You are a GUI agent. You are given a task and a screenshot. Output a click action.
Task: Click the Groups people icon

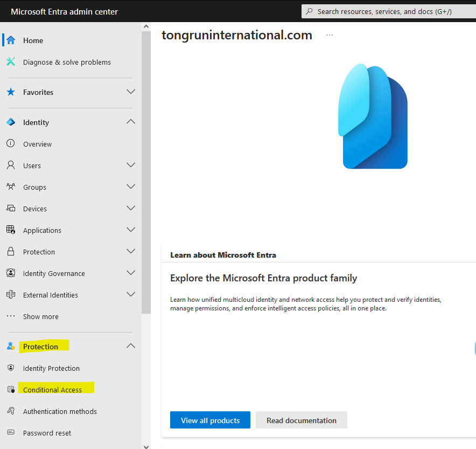pyautogui.click(x=11, y=186)
